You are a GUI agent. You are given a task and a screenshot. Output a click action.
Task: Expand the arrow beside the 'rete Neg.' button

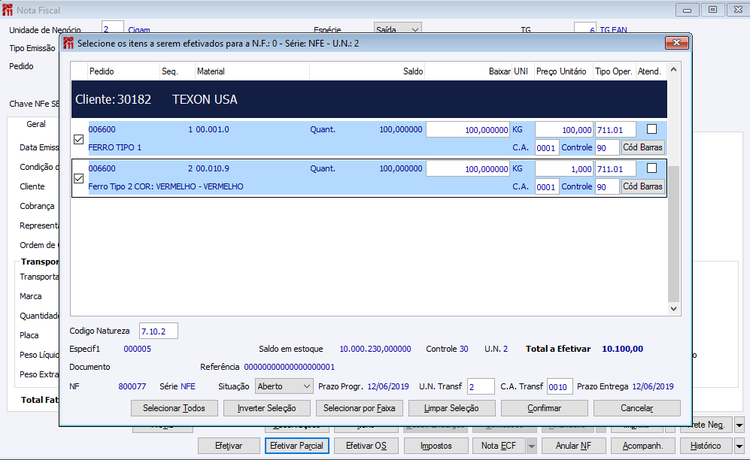point(739,425)
